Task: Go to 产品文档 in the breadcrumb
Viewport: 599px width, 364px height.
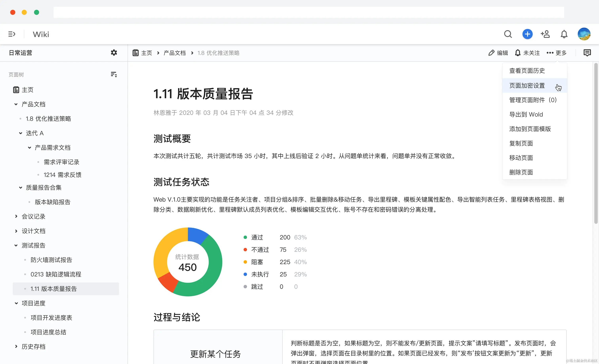Action: click(x=174, y=53)
